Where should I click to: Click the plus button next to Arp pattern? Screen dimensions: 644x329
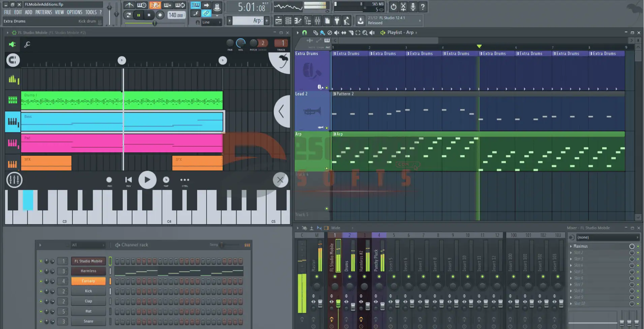[267, 21]
